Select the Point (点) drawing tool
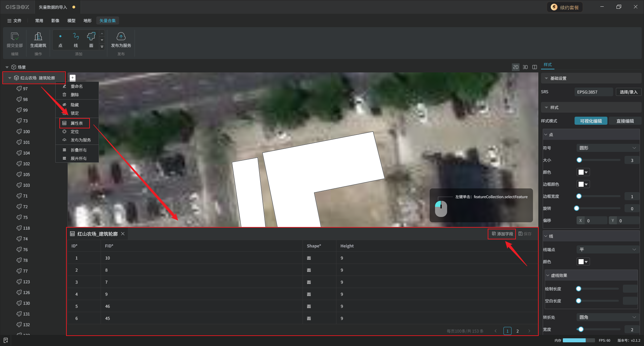 tap(60, 40)
